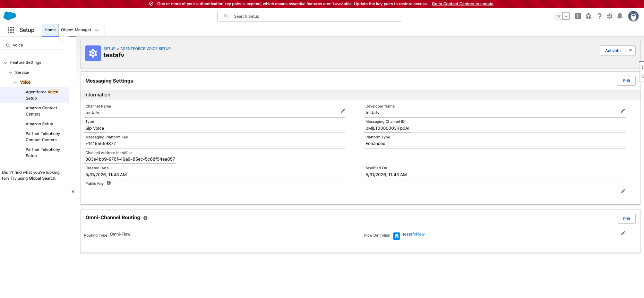Open the testafvFlow link

click(x=414, y=234)
